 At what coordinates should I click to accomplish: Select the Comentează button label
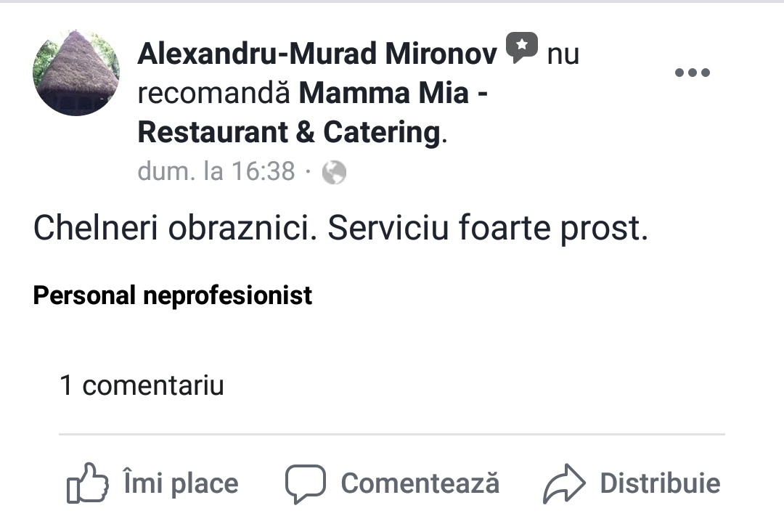point(420,483)
